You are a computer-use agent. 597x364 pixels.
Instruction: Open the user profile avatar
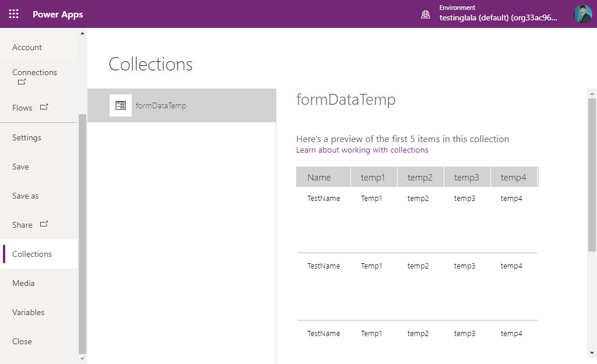583,14
